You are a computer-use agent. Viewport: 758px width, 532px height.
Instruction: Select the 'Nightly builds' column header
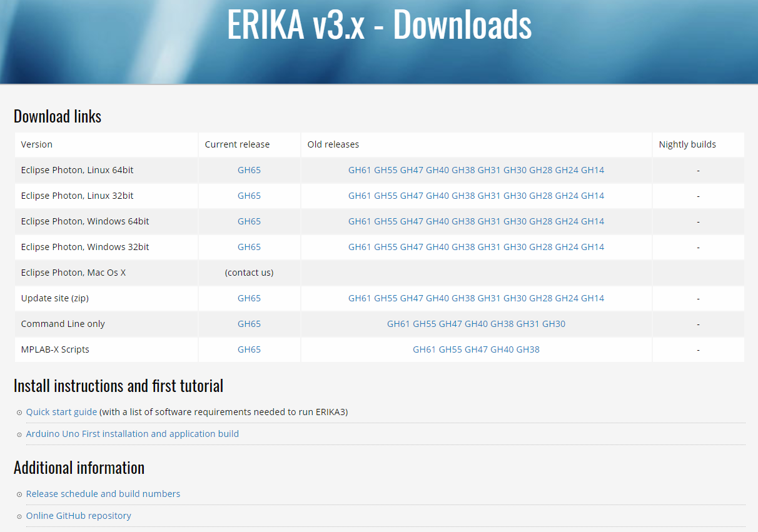point(687,144)
